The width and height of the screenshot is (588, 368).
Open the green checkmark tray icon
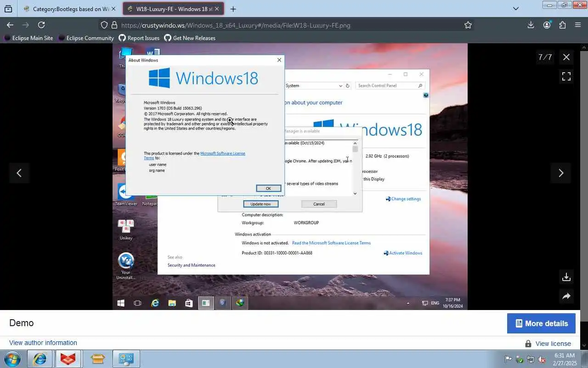click(x=520, y=359)
